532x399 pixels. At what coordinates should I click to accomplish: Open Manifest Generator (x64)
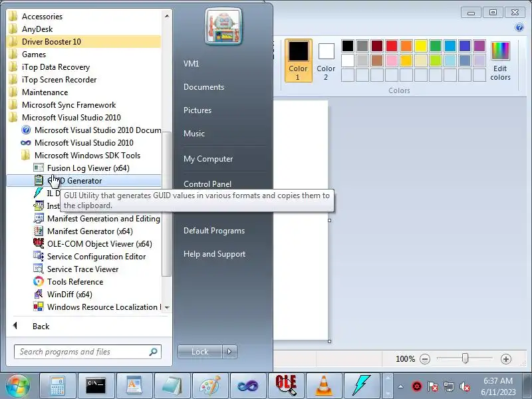click(83, 231)
